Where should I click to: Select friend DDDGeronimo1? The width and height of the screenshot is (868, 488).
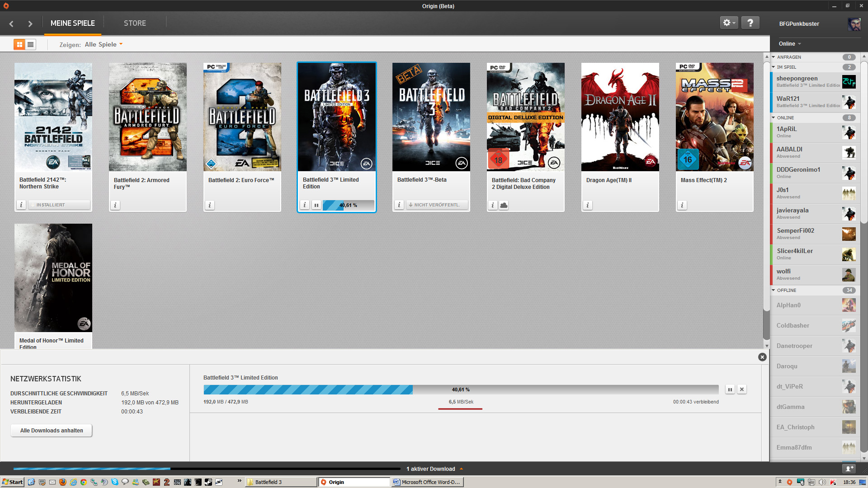tap(814, 173)
